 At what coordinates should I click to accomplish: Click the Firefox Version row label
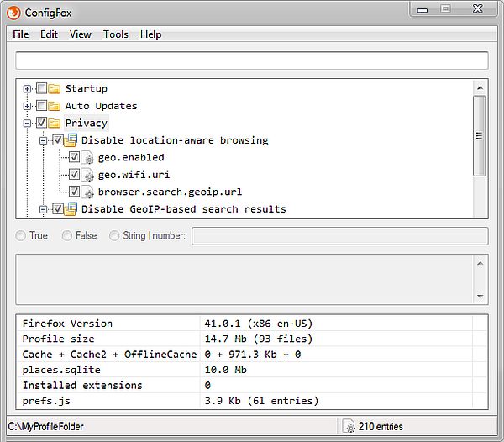click(x=67, y=324)
